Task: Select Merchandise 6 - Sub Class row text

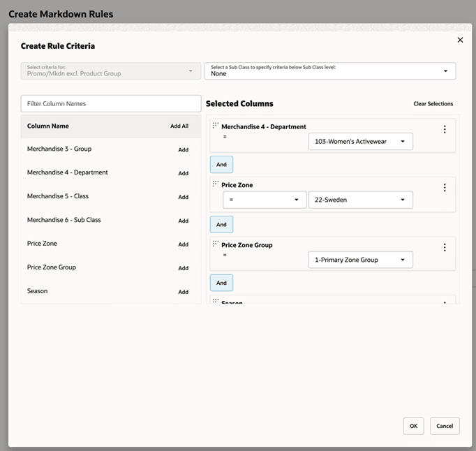Action: [x=64, y=220]
